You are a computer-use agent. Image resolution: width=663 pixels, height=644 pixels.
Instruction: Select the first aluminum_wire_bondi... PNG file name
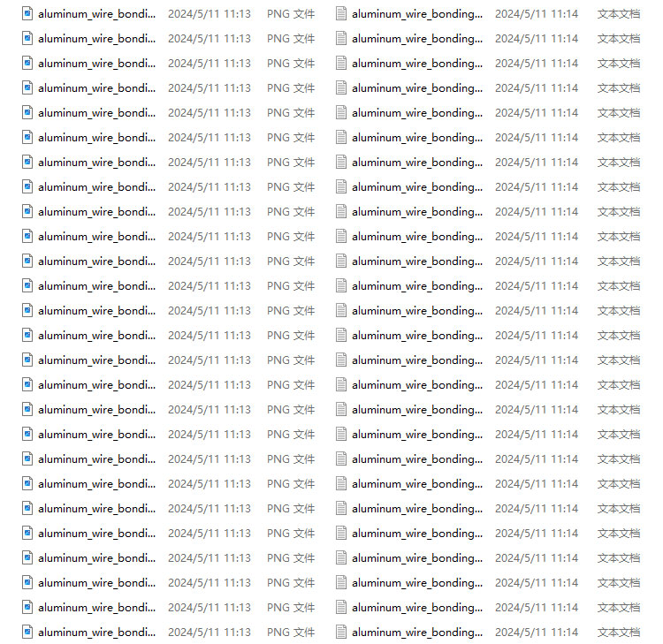[x=97, y=14]
